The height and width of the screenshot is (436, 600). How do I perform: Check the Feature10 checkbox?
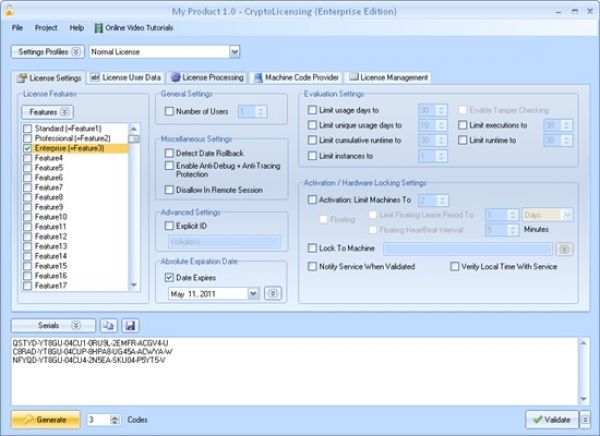(28, 217)
